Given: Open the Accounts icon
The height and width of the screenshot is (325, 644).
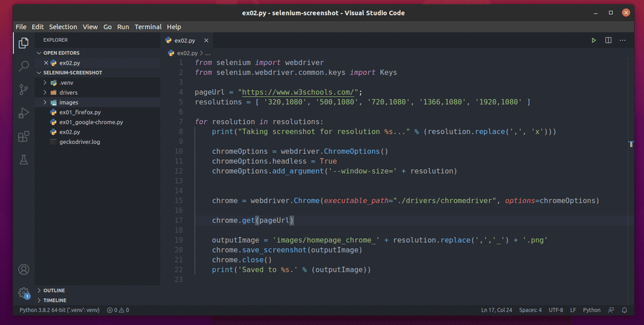Looking at the screenshot, I should [x=23, y=269].
